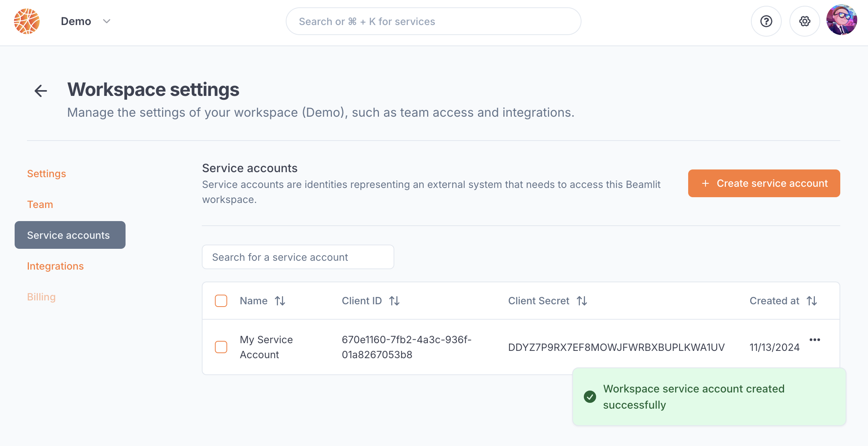
Task: Select the Settings sidebar item
Action: [46, 174]
